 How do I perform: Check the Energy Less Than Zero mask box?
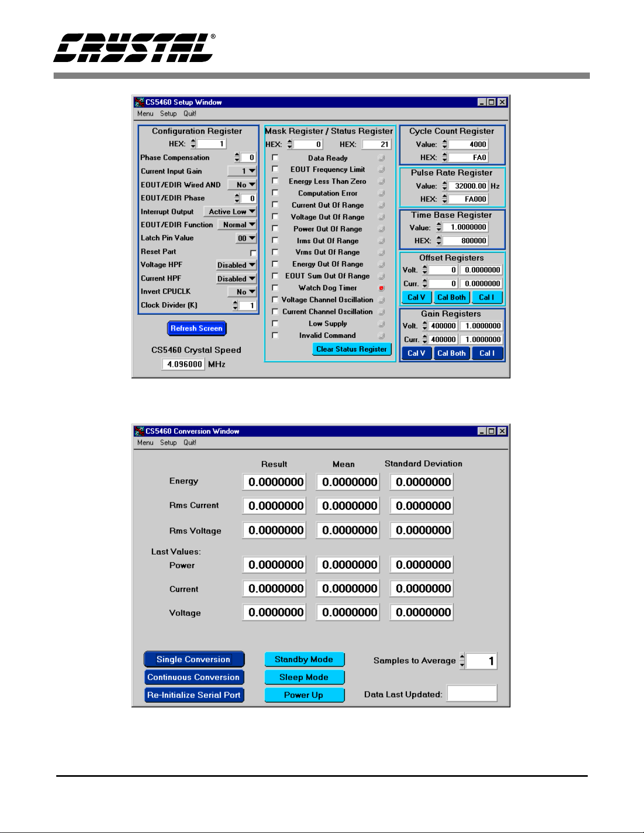275,181
